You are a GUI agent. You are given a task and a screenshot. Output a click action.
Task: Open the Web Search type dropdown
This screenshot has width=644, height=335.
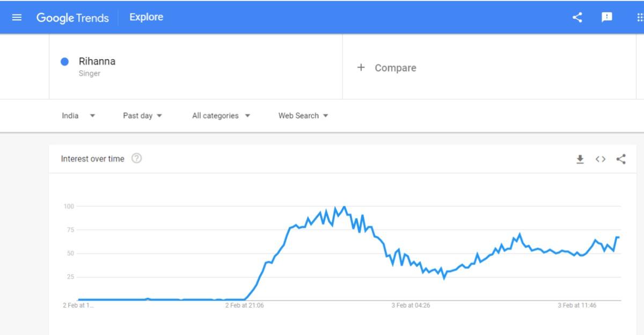(303, 115)
